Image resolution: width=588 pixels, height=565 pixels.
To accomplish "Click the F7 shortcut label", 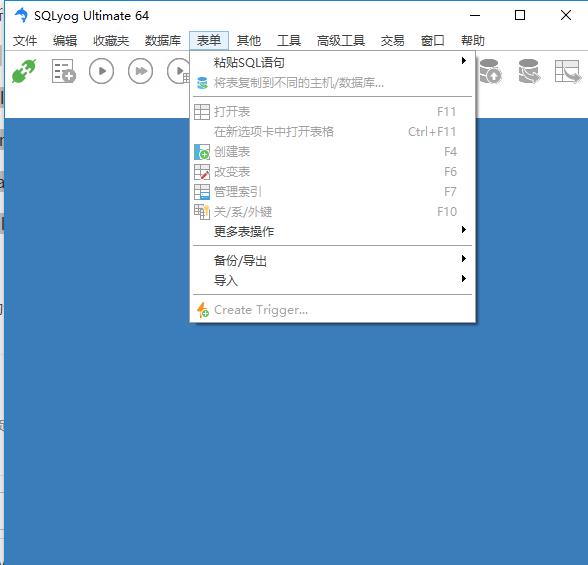I will 450,192.
